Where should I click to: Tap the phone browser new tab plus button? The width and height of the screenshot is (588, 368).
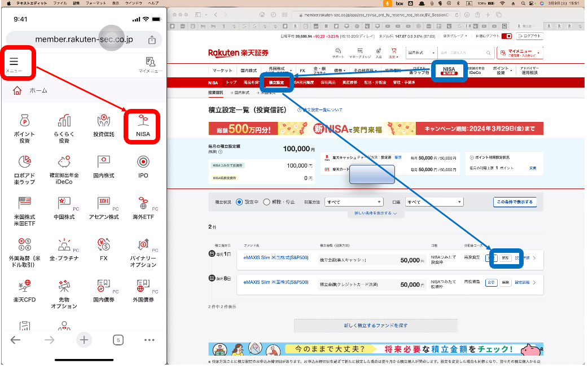click(84, 340)
